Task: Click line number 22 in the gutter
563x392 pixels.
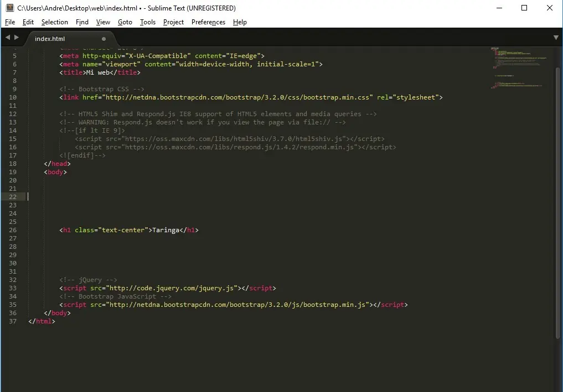Action: pos(13,197)
